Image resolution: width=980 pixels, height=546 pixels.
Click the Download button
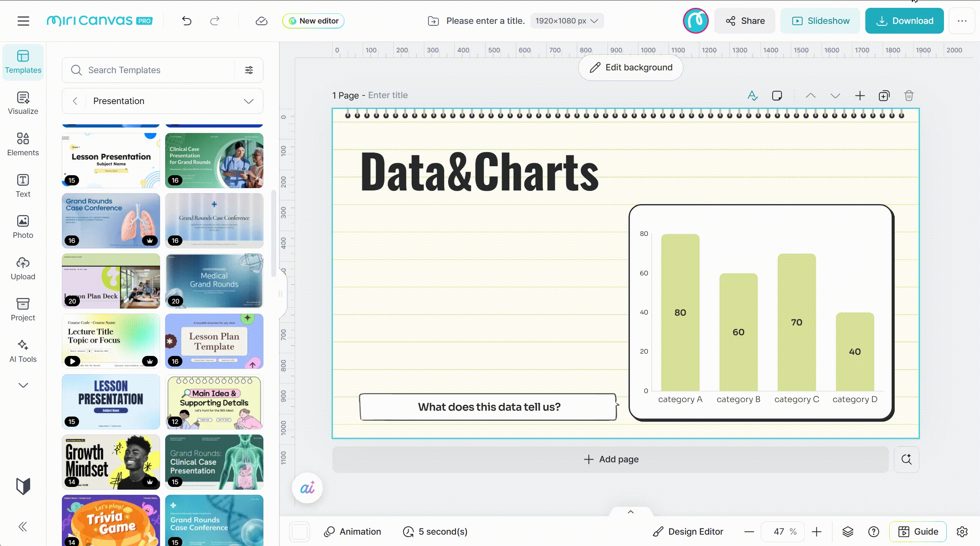click(x=904, y=21)
